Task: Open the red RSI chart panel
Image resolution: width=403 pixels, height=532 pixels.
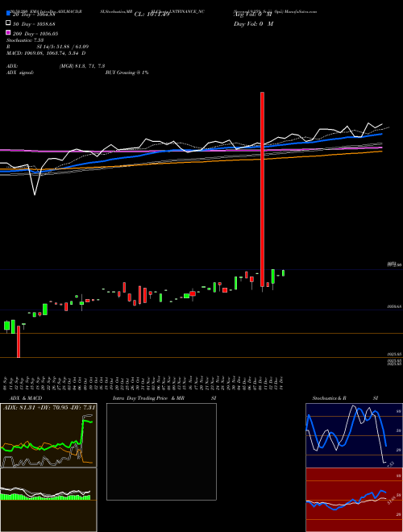Action: 354,500
